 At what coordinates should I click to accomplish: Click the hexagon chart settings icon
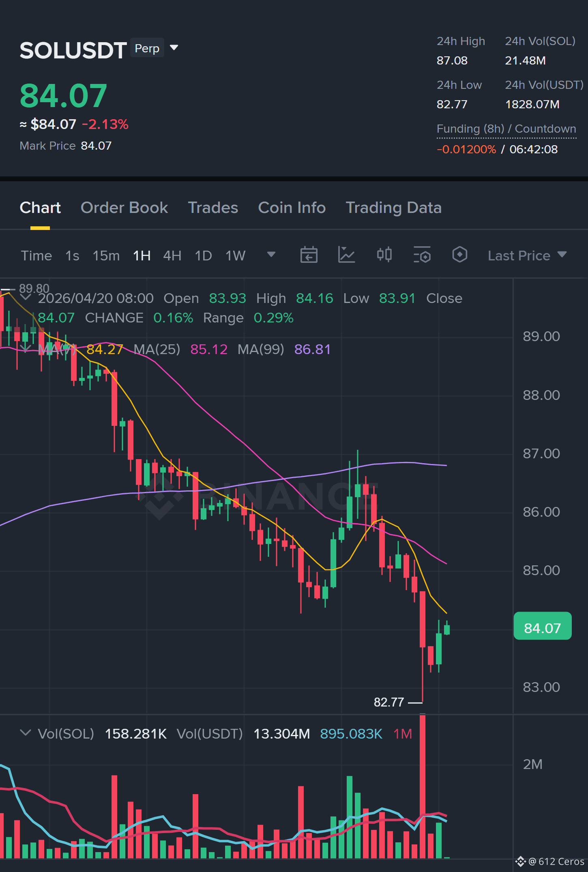459,255
